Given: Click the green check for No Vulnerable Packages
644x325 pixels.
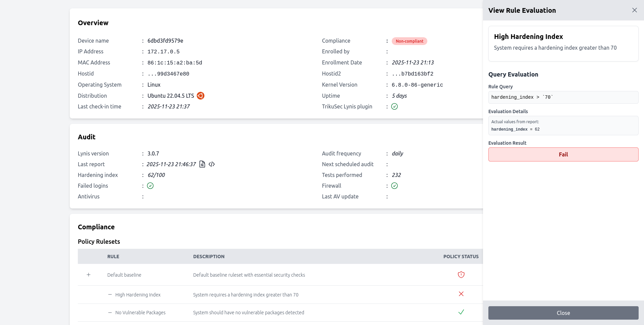Looking at the screenshot, I should [x=461, y=312].
